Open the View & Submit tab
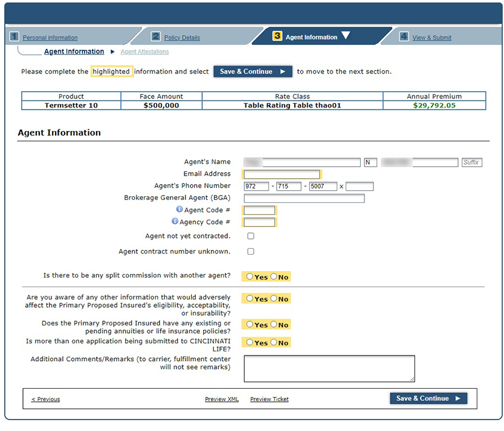 pyautogui.click(x=431, y=37)
